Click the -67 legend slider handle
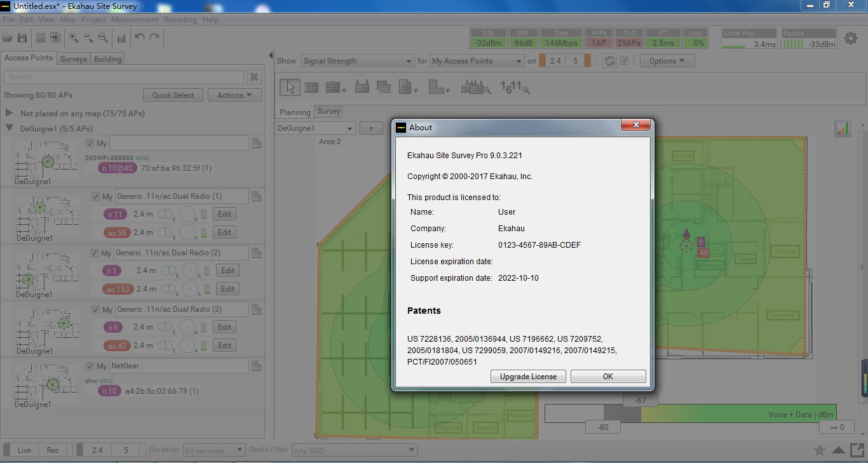This screenshot has width=868, height=463. (641, 401)
